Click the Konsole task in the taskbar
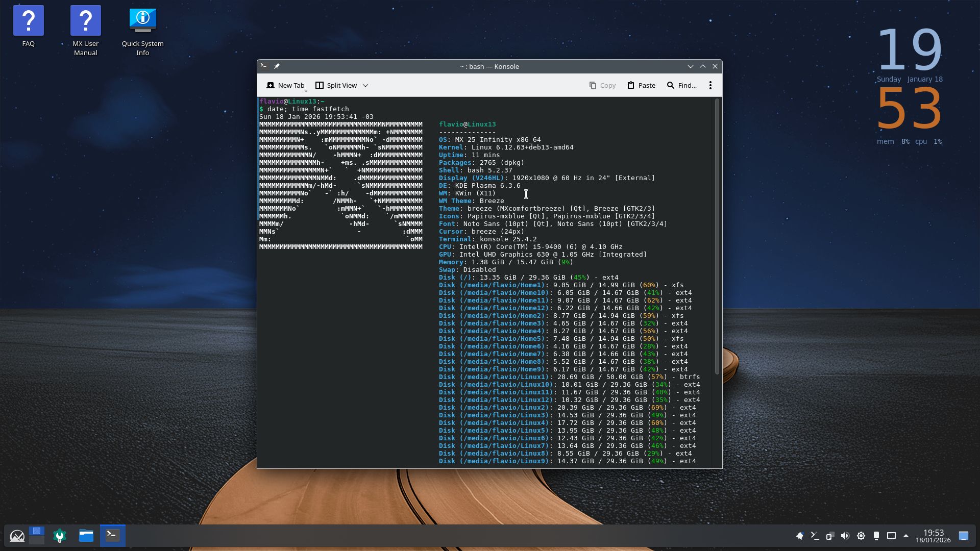980x551 pixels. pos(112,536)
